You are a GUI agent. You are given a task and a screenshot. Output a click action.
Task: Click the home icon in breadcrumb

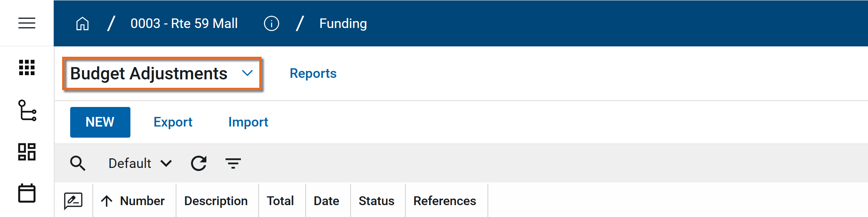(82, 24)
